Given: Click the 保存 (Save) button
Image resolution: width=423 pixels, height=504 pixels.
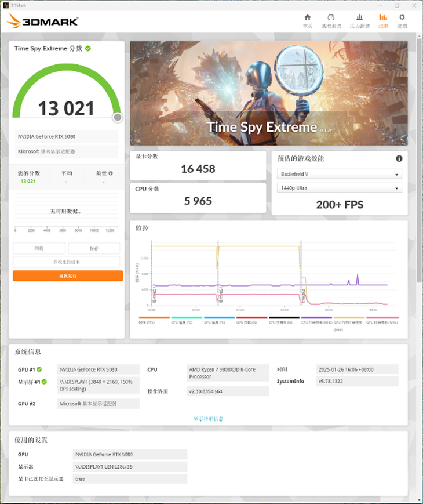Looking at the screenshot, I should click(x=94, y=248).
